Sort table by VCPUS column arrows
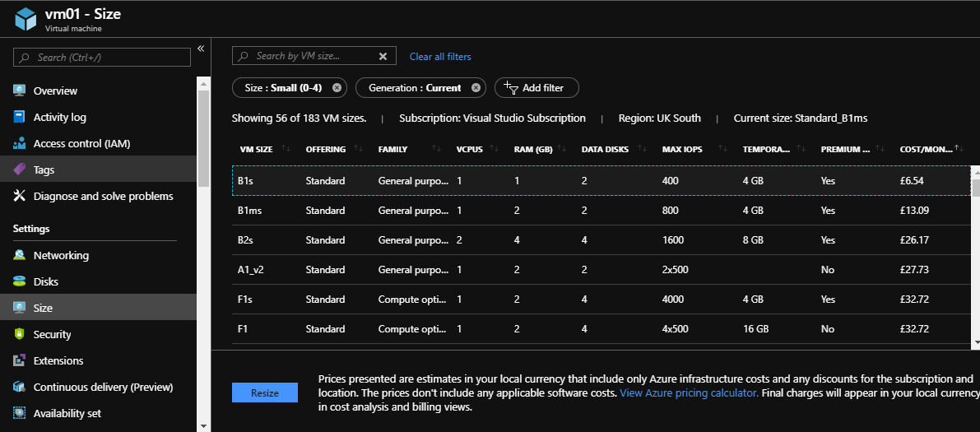Viewport: 980px width, 432px height. click(x=494, y=149)
